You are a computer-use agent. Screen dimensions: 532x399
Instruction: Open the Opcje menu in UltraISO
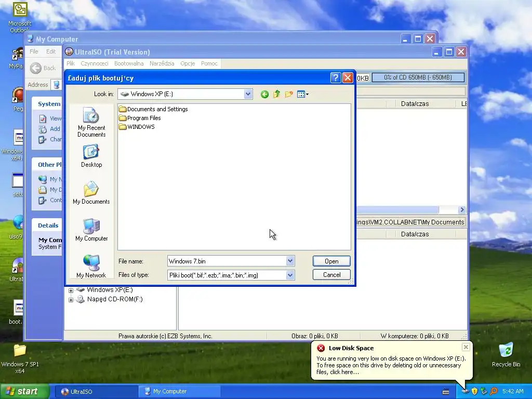click(x=188, y=63)
